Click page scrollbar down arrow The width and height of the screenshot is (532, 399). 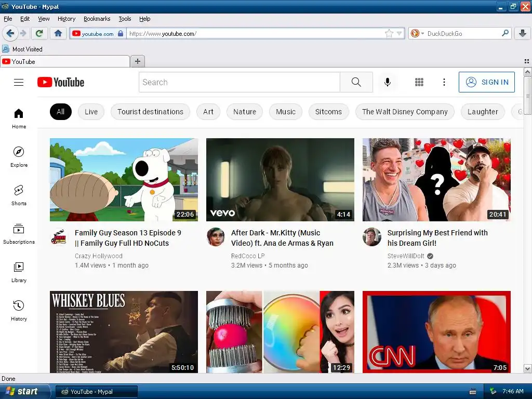pyautogui.click(x=527, y=368)
